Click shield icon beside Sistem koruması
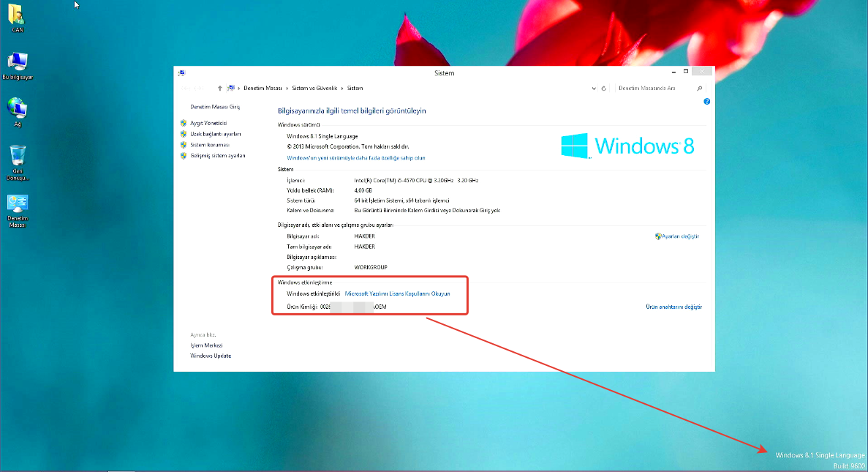This screenshot has height=472, width=868. pos(184,145)
